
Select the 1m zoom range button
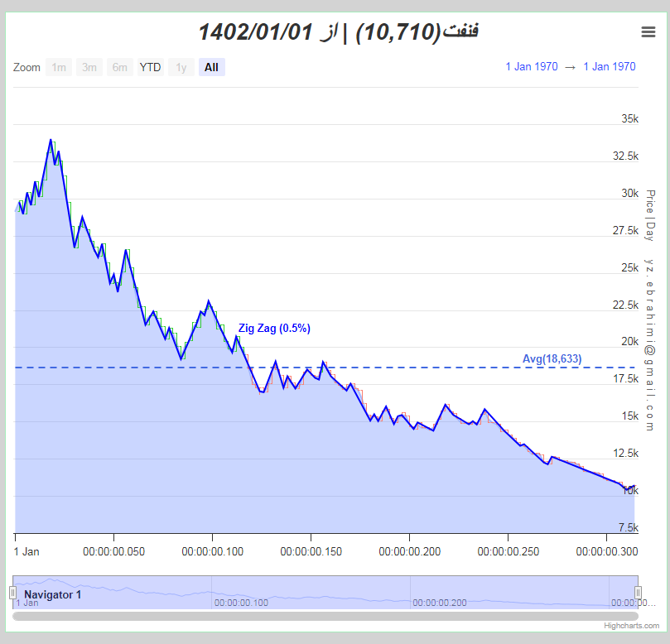click(59, 67)
